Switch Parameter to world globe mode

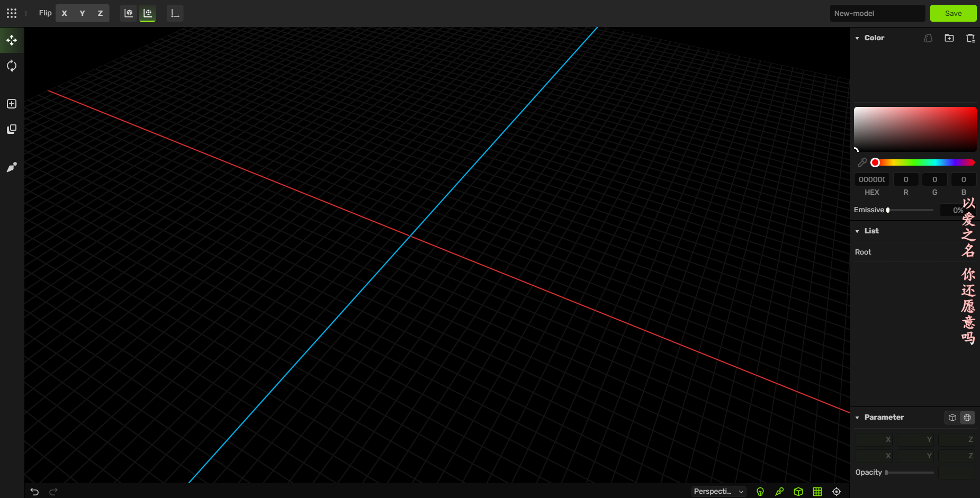(x=967, y=418)
